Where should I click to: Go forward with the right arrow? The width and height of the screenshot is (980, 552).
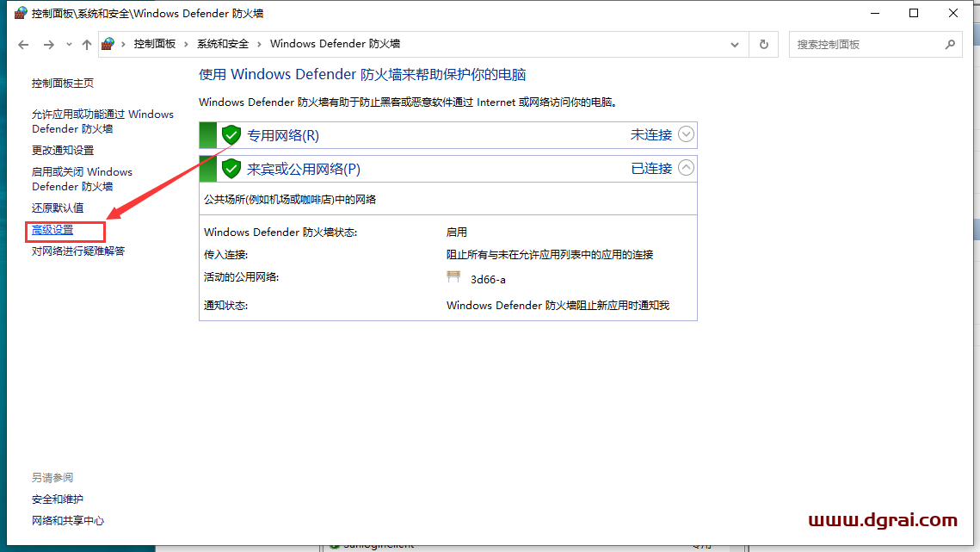[x=49, y=45]
